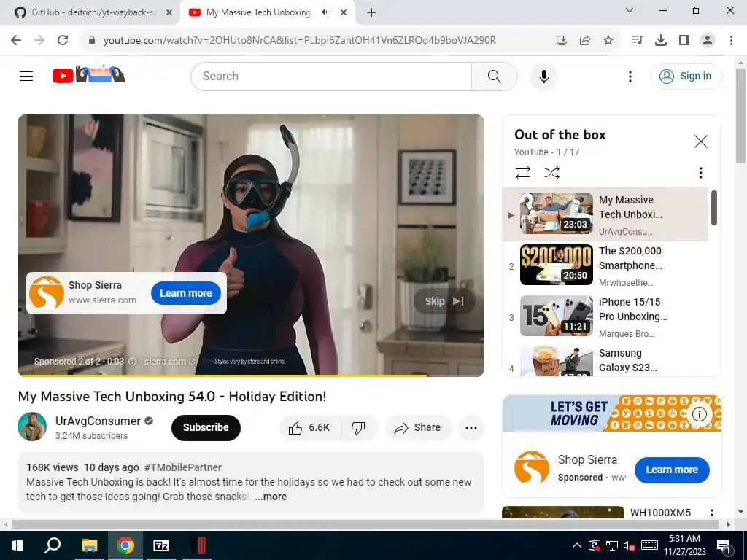Image resolution: width=747 pixels, height=560 pixels.
Task: Click the #TMobilePartner hashtag
Action: pos(183,467)
